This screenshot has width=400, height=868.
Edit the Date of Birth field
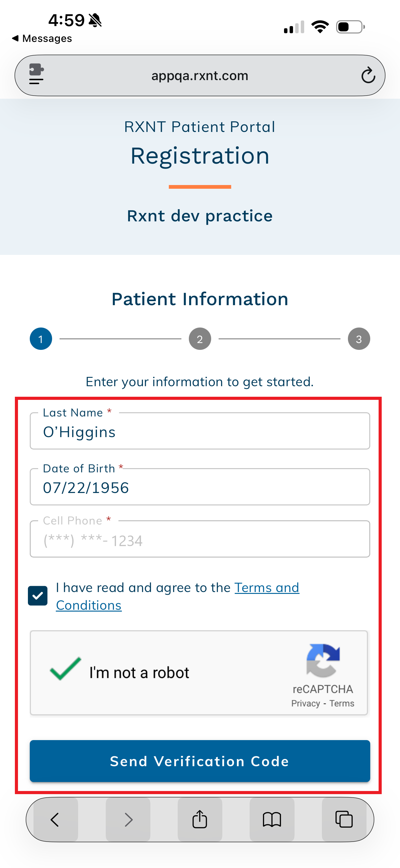[x=200, y=488]
